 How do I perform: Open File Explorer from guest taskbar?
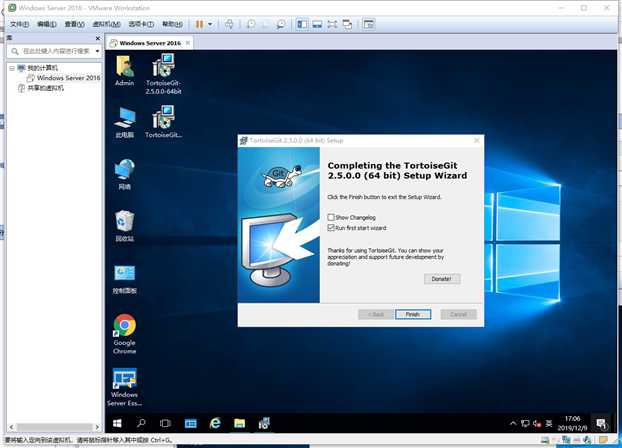(x=239, y=423)
